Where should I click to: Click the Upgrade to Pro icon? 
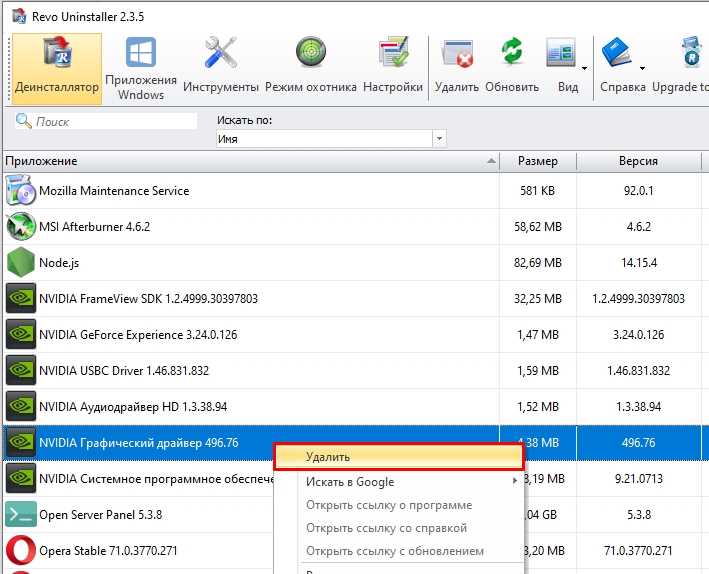(691, 52)
